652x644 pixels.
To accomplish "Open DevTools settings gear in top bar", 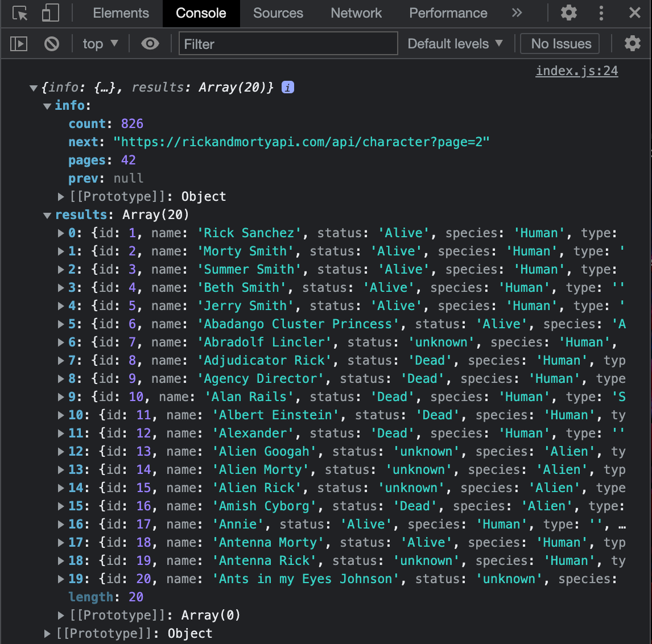I will [568, 13].
